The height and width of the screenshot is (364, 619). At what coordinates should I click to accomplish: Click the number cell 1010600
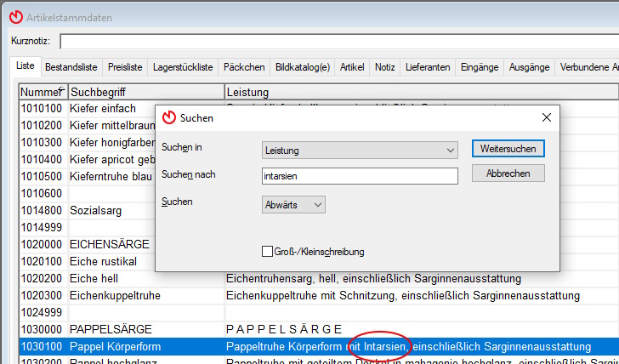point(43,193)
